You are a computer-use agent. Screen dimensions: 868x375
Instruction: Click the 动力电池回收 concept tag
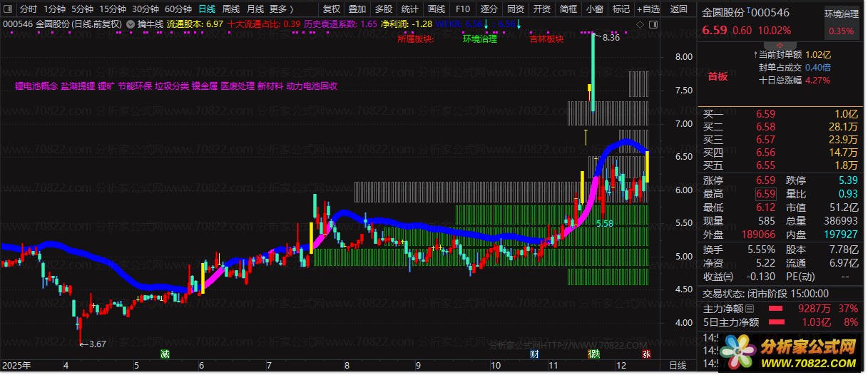pos(312,86)
